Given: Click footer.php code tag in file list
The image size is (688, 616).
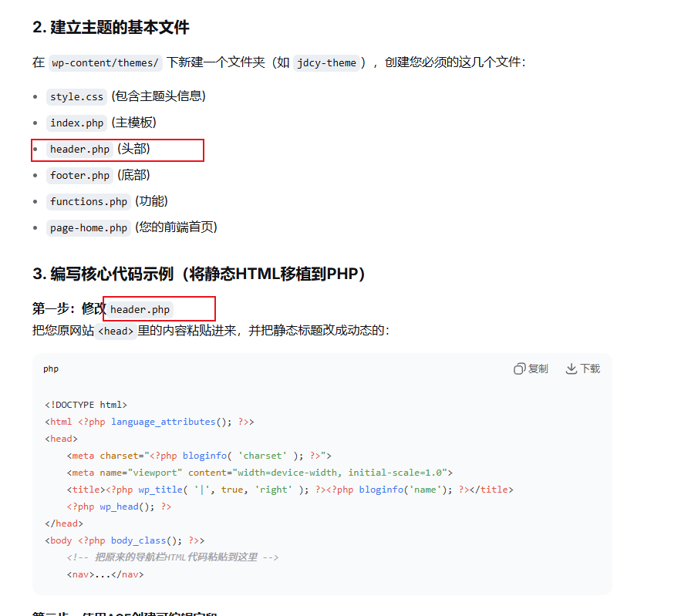Looking at the screenshot, I should click(x=80, y=175).
